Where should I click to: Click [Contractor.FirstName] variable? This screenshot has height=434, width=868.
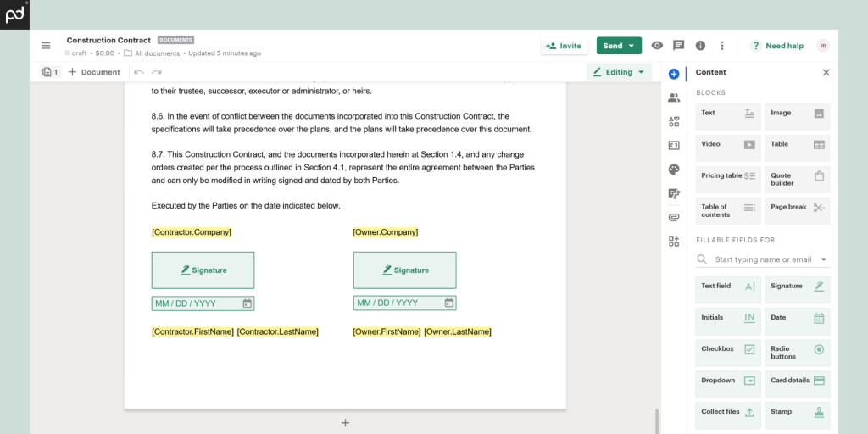coord(192,331)
